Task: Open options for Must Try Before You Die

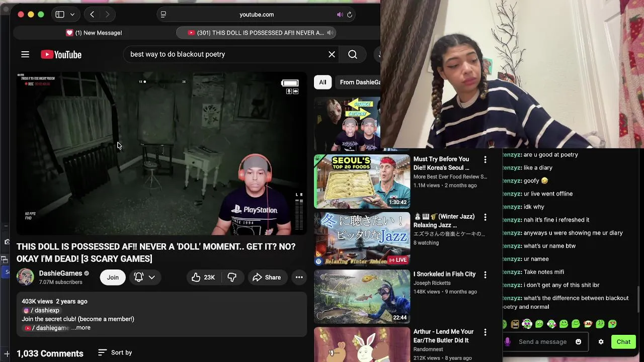Action: (485, 159)
